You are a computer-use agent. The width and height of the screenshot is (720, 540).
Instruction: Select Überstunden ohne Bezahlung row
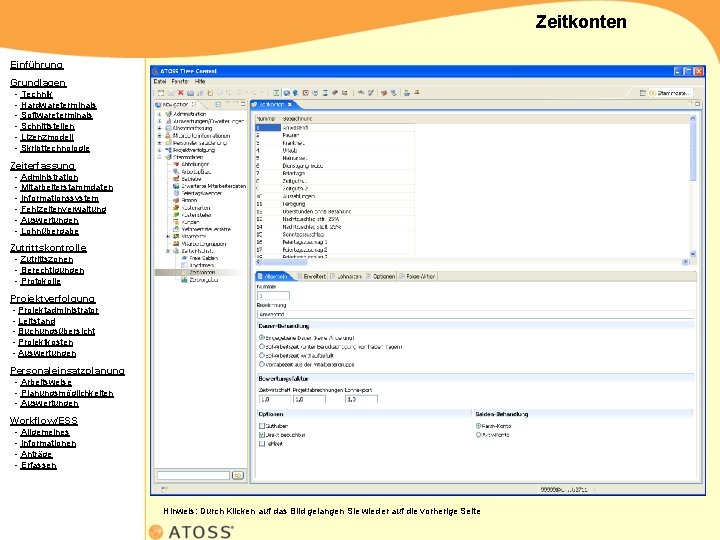click(x=335, y=212)
